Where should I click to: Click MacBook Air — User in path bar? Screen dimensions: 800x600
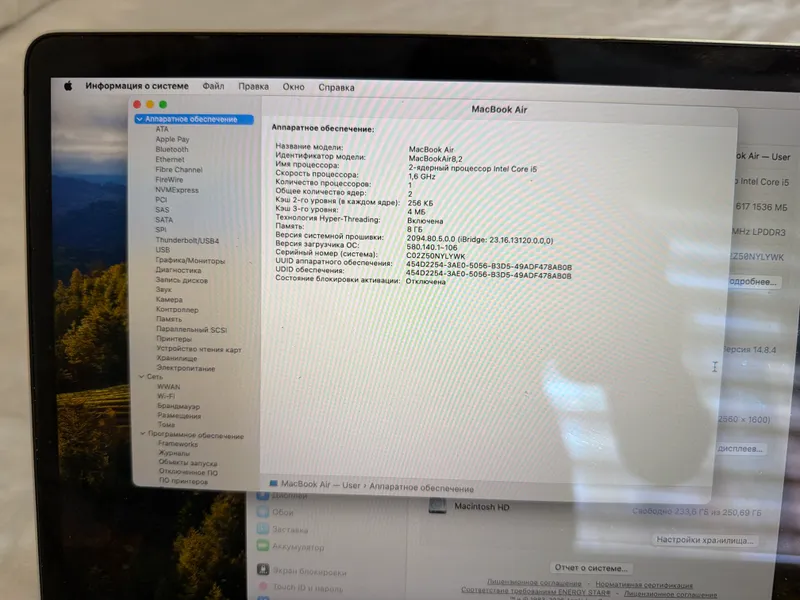tap(321, 484)
